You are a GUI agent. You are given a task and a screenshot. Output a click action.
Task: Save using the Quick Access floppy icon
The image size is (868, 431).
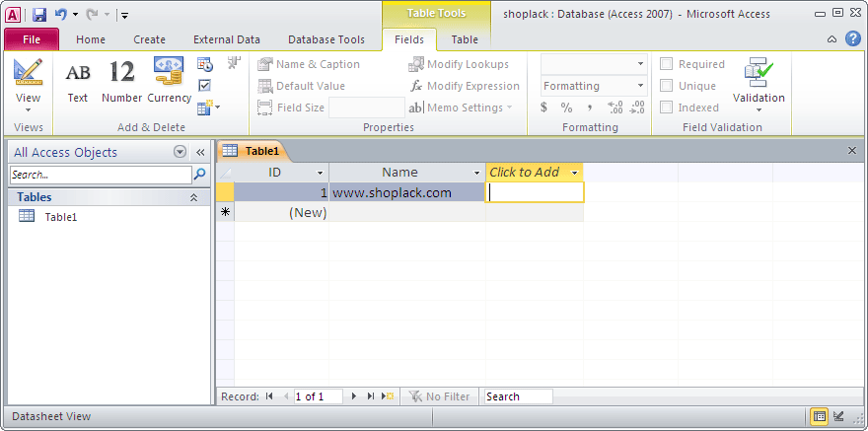(x=39, y=15)
